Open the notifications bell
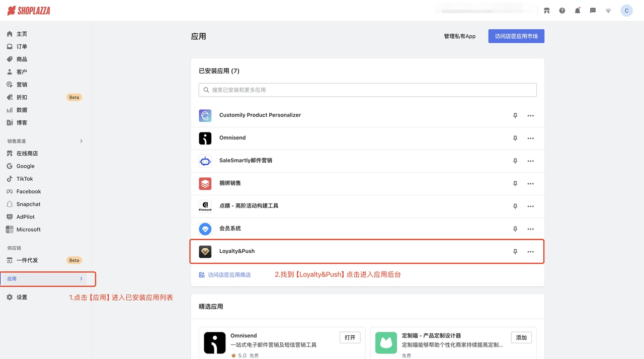 pos(578,11)
